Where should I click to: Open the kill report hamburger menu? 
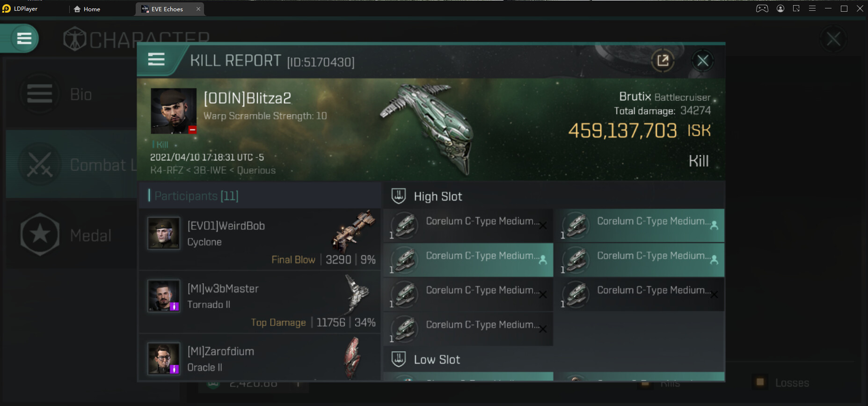(x=156, y=59)
